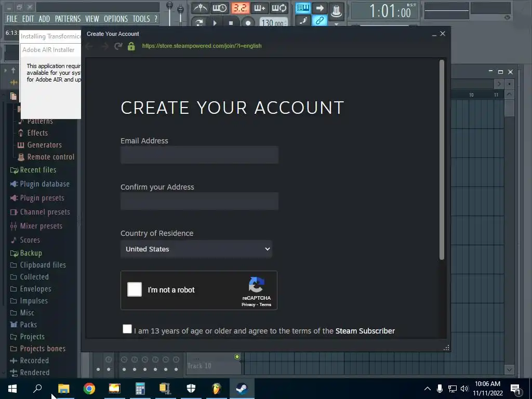Click the Email Address input field
The image size is (532, 399).
pyautogui.click(x=199, y=155)
